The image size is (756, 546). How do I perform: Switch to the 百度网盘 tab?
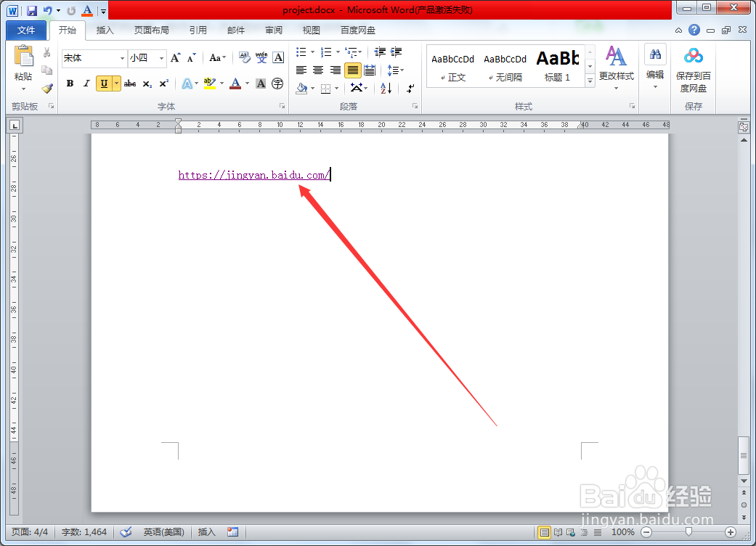357,30
